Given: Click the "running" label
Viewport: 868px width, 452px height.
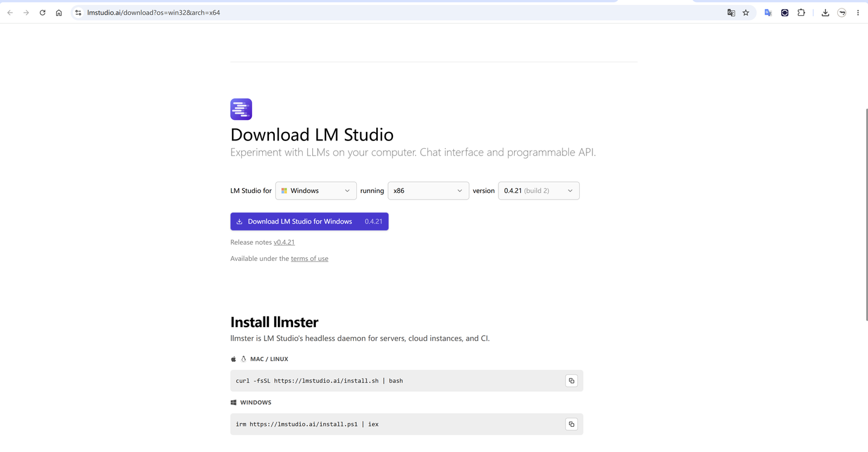Looking at the screenshot, I should tap(372, 190).
